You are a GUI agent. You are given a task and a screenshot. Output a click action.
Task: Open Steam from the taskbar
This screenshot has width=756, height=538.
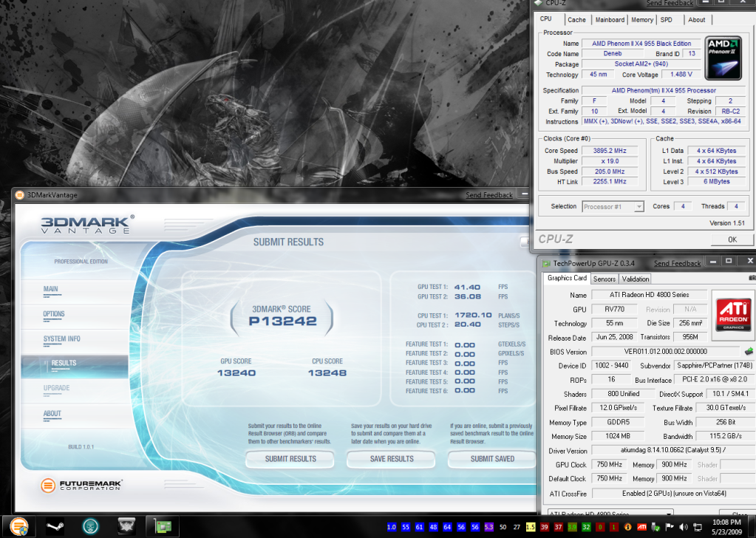point(55,527)
